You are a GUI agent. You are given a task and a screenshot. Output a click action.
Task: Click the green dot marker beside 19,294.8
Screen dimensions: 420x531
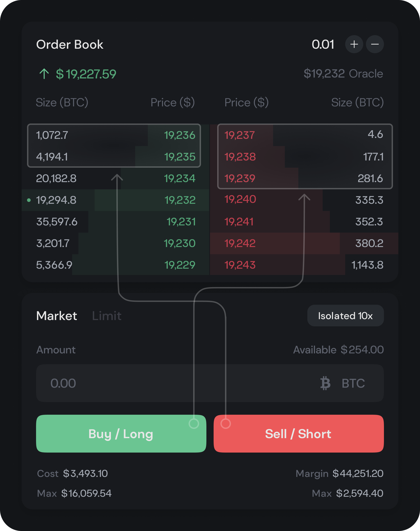[29, 200]
